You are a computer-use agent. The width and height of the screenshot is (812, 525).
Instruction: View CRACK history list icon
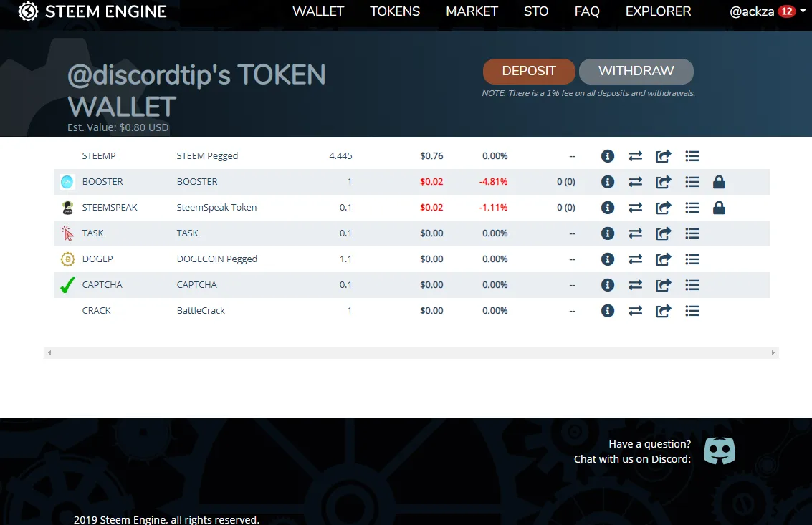pyautogui.click(x=692, y=311)
